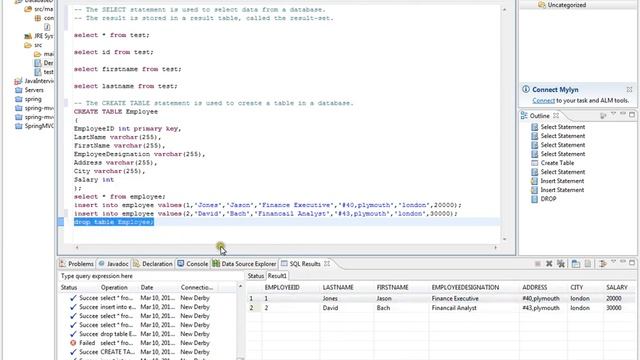Click the Create Table outline icon
Image resolution: width=640 pixels, height=360 pixels.
(535, 163)
